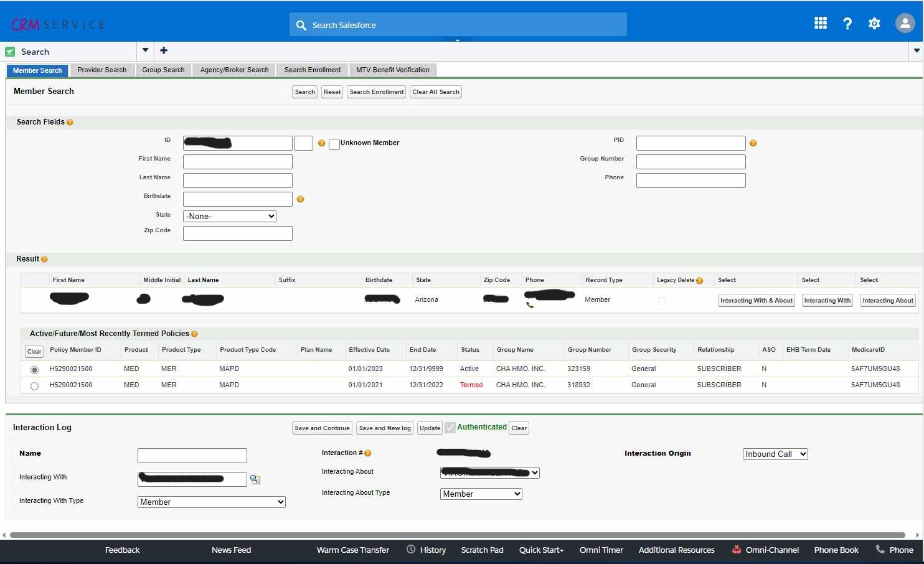Open the App Launcher grid icon
This screenshot has width=924, height=564.
tap(821, 23)
